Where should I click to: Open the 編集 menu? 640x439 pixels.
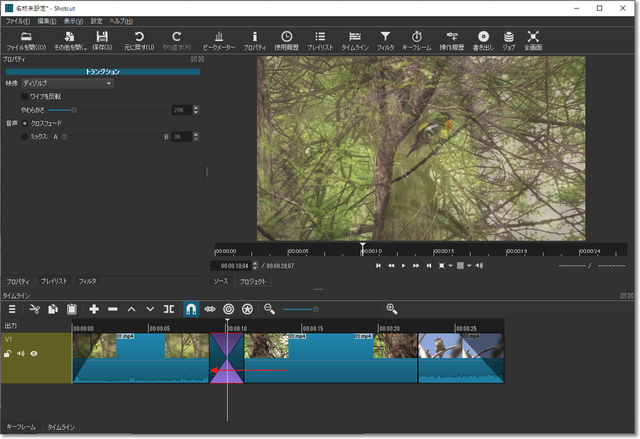pos(46,20)
